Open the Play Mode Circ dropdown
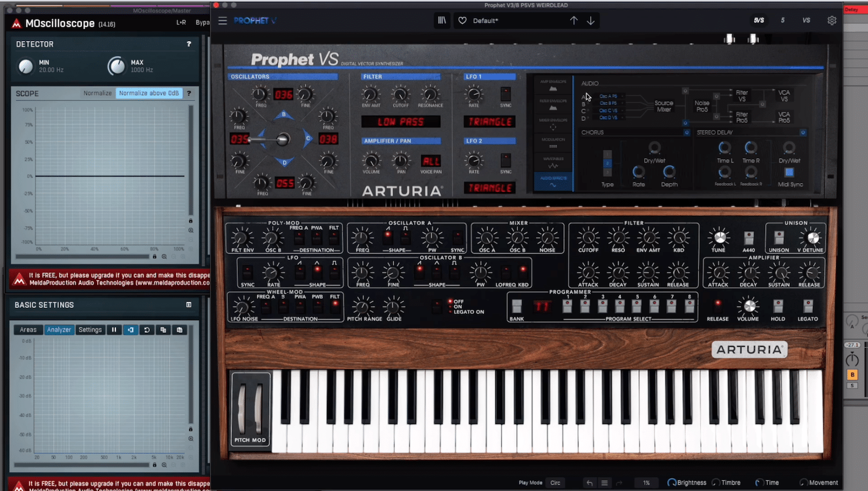The image size is (868, 491). tap(556, 483)
